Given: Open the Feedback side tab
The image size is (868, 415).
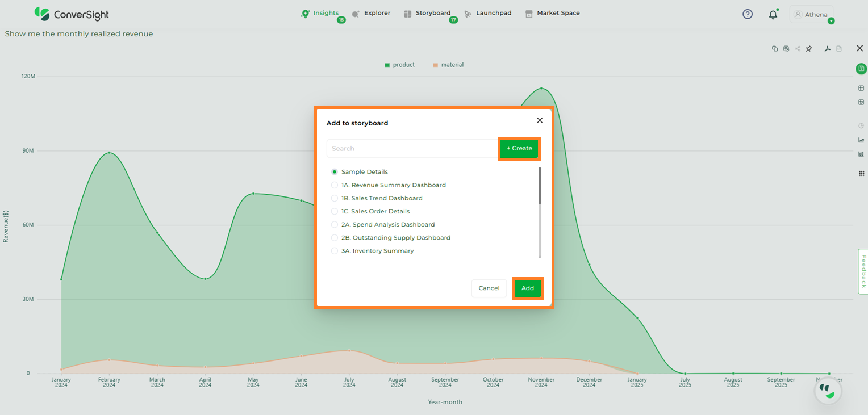Looking at the screenshot, I should pos(863,271).
